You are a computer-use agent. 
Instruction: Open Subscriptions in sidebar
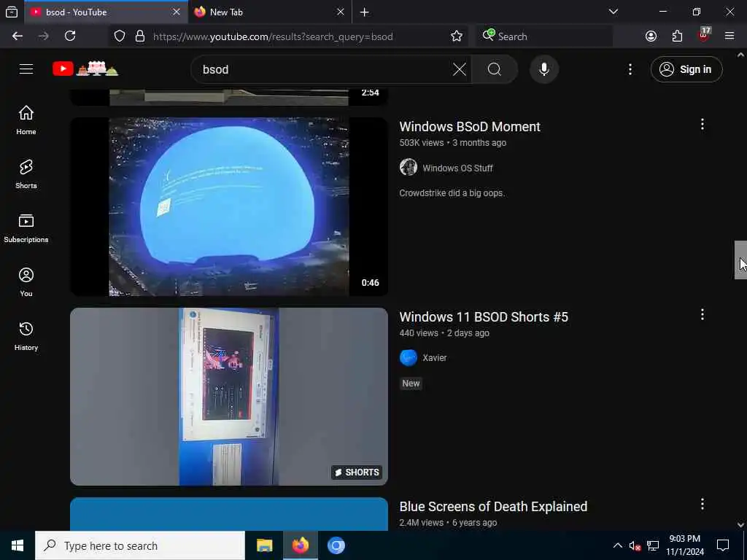[x=26, y=228]
